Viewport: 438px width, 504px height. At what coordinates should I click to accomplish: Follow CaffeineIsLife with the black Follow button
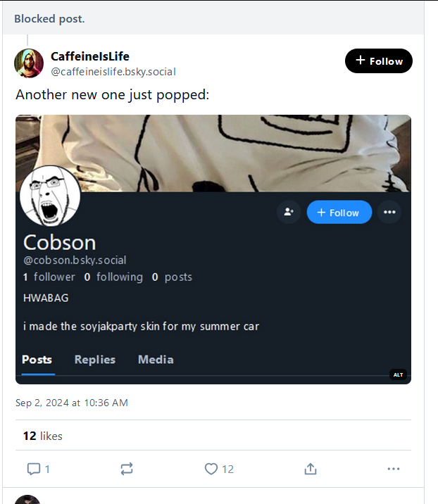pos(378,61)
